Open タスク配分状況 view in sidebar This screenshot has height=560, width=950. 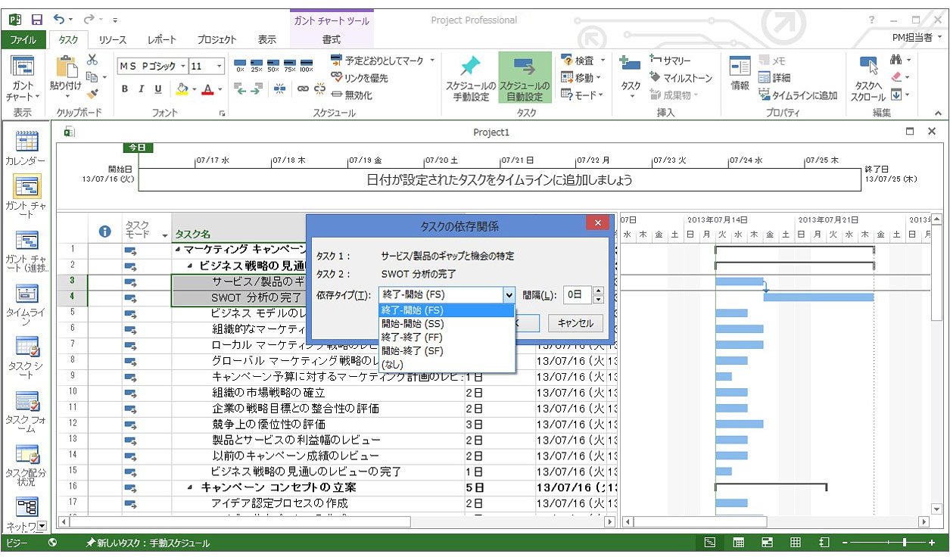pyautogui.click(x=26, y=465)
